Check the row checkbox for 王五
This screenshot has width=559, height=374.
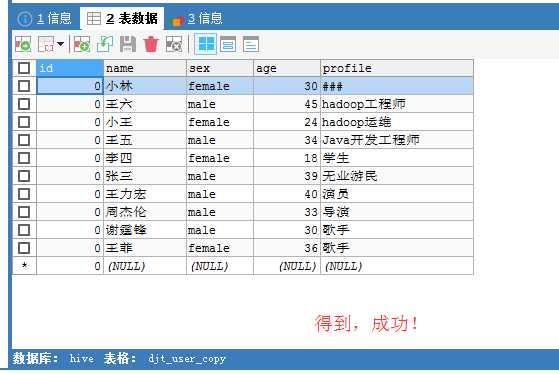24,140
